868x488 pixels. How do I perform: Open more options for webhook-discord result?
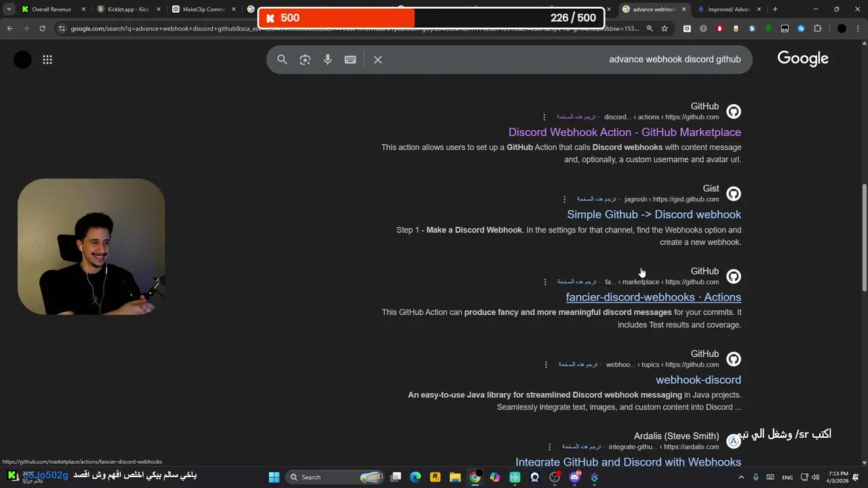click(546, 365)
